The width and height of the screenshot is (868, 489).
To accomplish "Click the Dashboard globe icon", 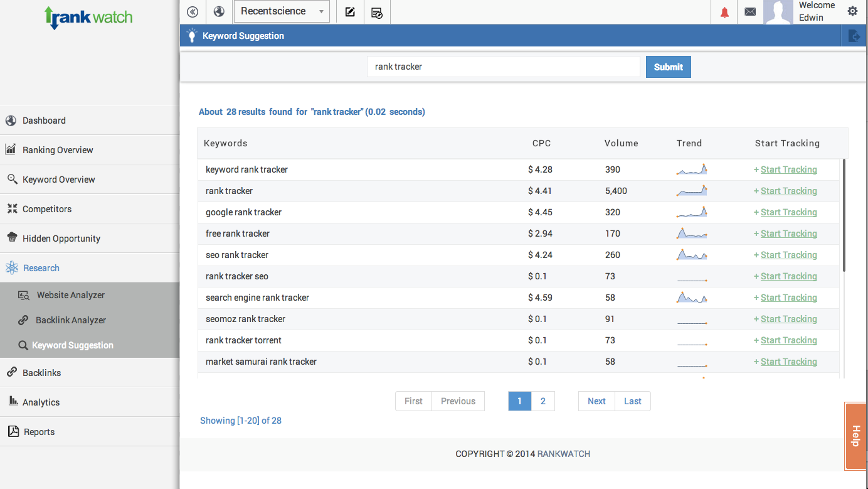I will pos(11,121).
